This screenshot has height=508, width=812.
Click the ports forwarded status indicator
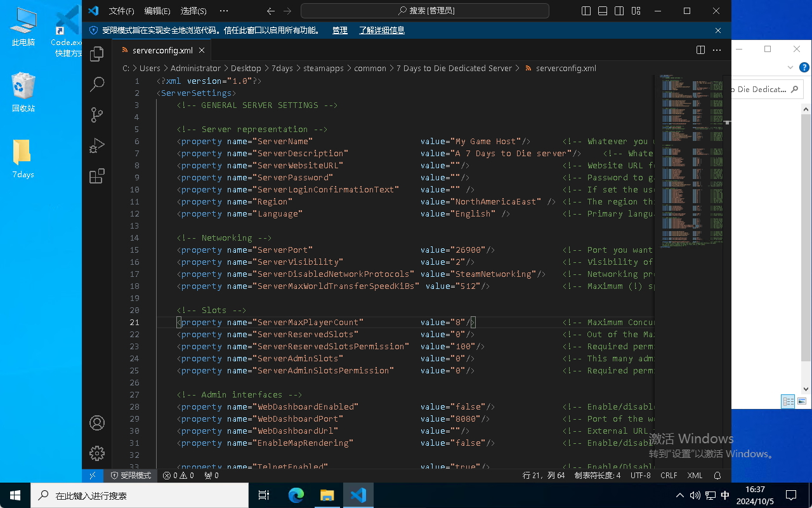[x=211, y=475]
